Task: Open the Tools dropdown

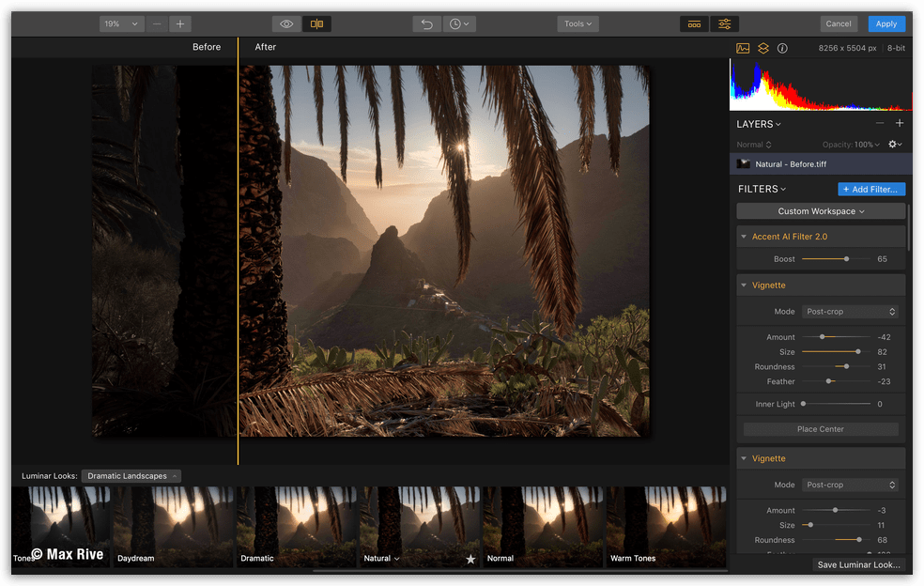Action: (577, 23)
